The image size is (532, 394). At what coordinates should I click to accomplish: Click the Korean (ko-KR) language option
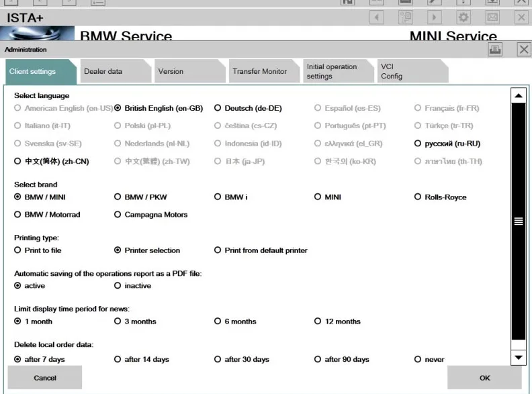coord(345,161)
